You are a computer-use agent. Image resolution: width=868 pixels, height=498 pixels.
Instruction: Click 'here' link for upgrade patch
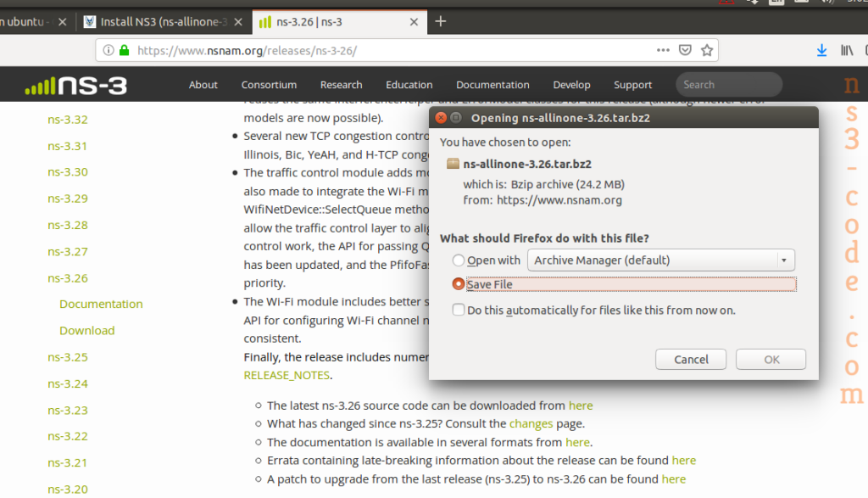[674, 478]
